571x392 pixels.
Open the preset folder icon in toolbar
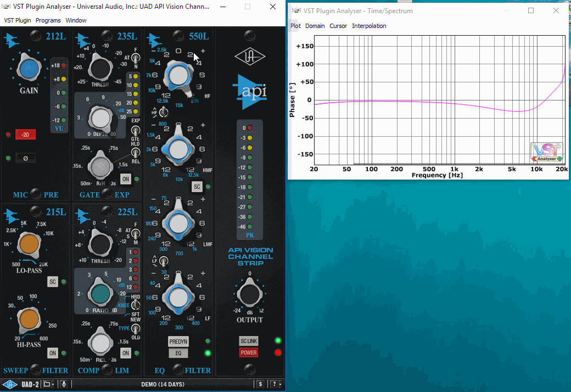tap(47, 384)
